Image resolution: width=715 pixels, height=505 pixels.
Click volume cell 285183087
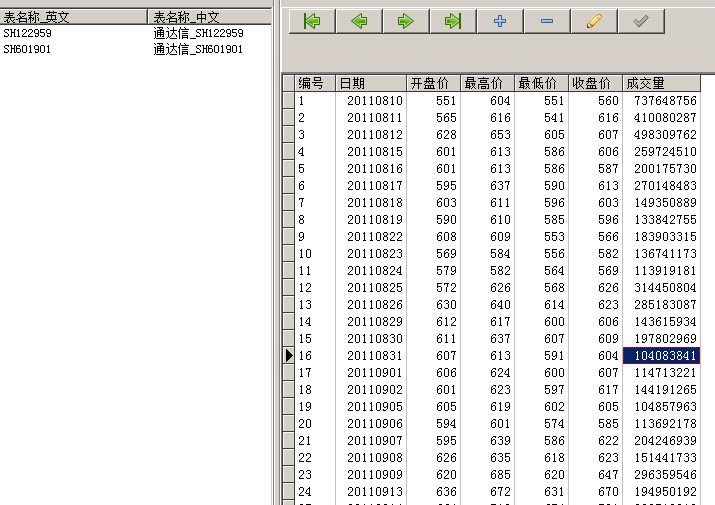(x=661, y=304)
